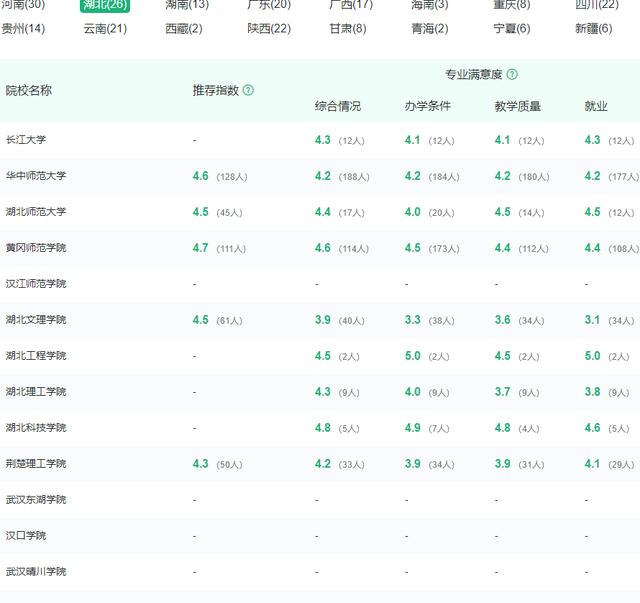Open the 湖北文理学院 school link

coord(36,320)
